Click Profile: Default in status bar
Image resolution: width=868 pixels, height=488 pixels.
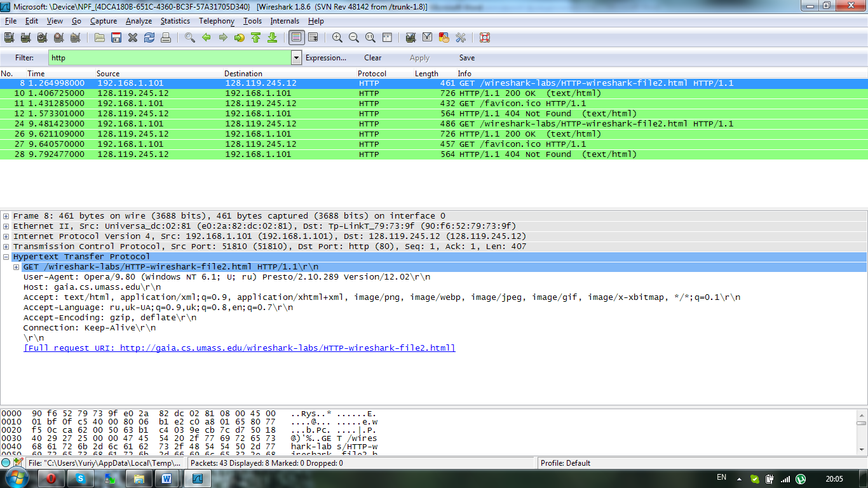pos(566,463)
